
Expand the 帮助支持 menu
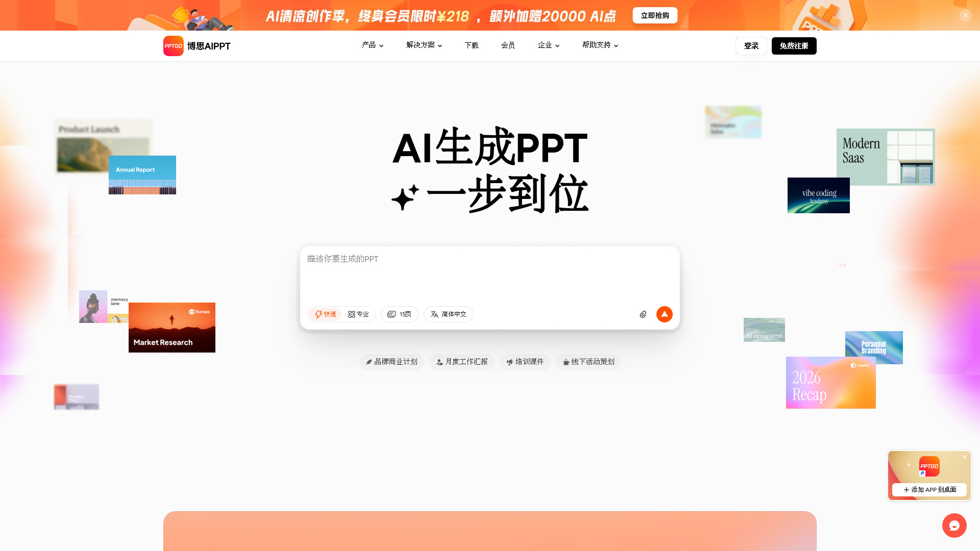(x=600, y=45)
